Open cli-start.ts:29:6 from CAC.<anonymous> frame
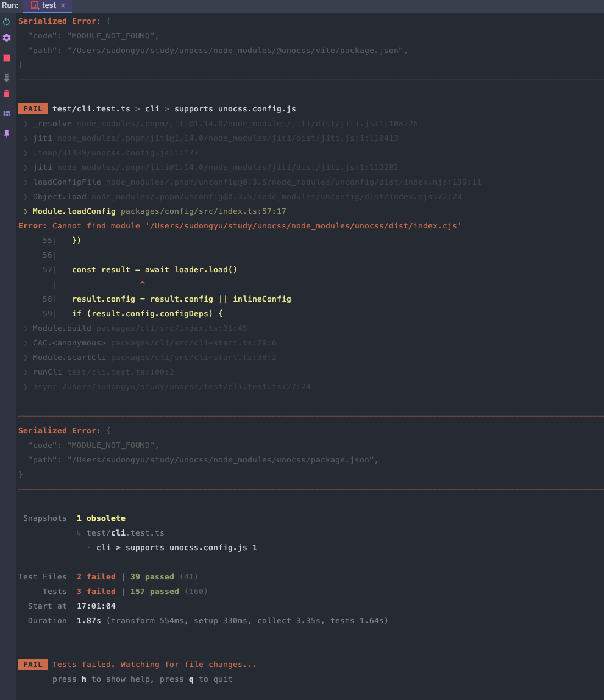Screen dimensions: 604x700 pos(193,344)
